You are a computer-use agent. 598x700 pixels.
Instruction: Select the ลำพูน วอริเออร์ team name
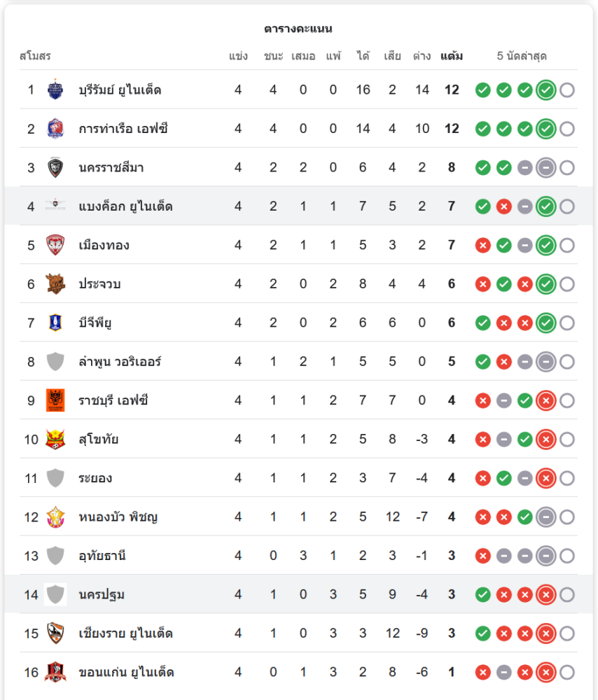[x=120, y=362]
